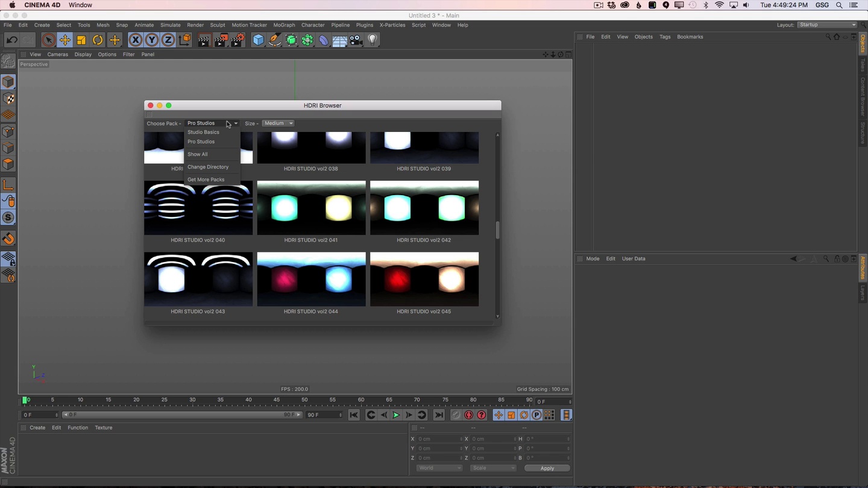Switch to Edges mode
Viewport: 868px width, 488px height.
pos(8,148)
